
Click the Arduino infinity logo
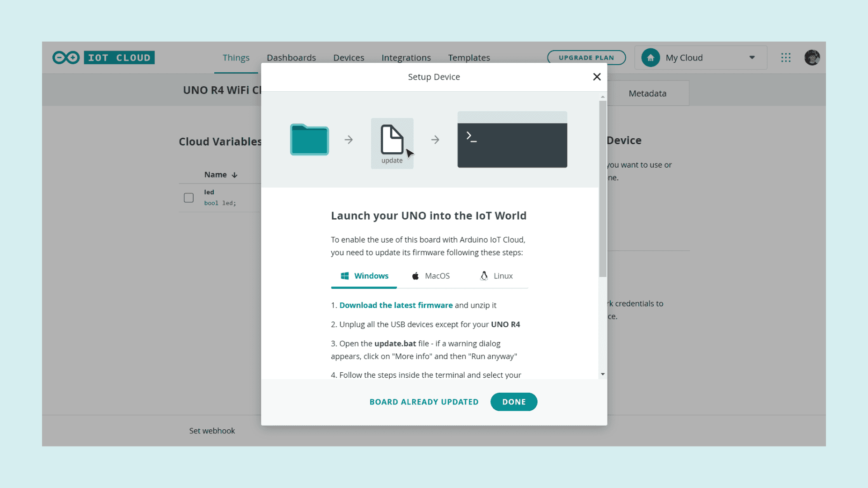[66, 57]
